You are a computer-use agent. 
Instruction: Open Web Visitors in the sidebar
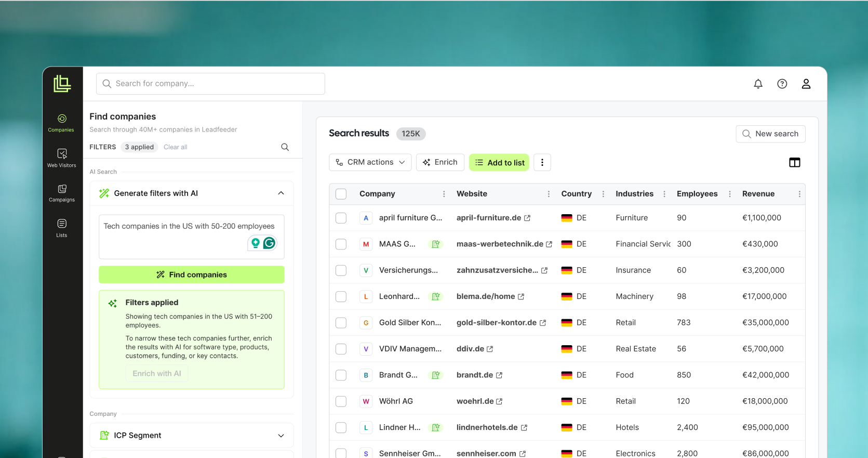tap(62, 158)
